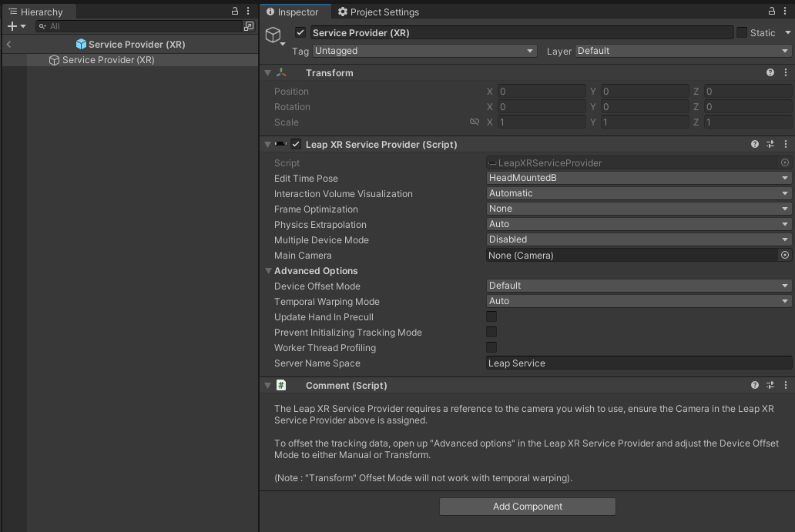
Task: Open Temporal Warping Mode dropdown
Action: 639,301
